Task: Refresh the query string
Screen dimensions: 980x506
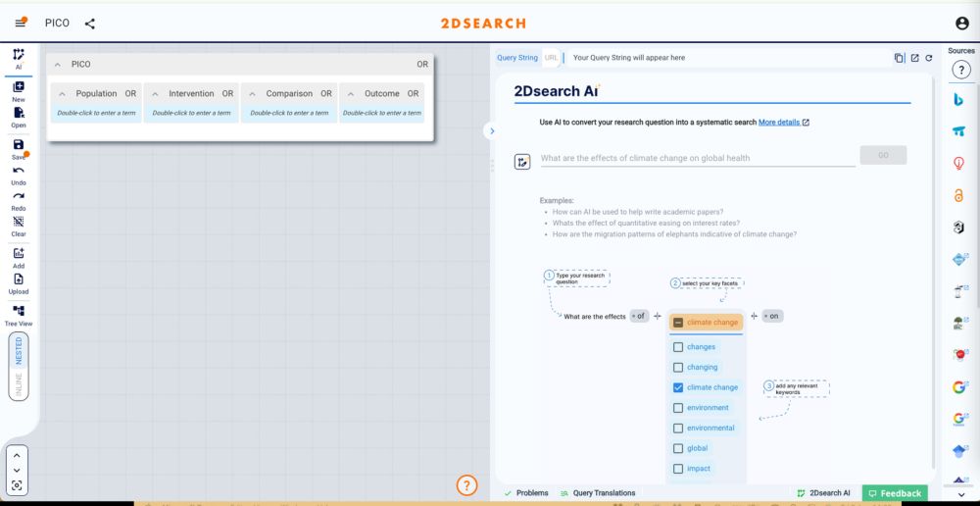Action: (x=929, y=58)
